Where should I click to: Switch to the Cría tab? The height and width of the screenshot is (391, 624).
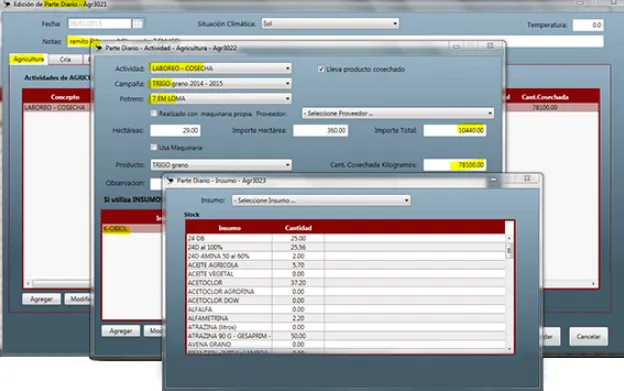tap(65, 59)
